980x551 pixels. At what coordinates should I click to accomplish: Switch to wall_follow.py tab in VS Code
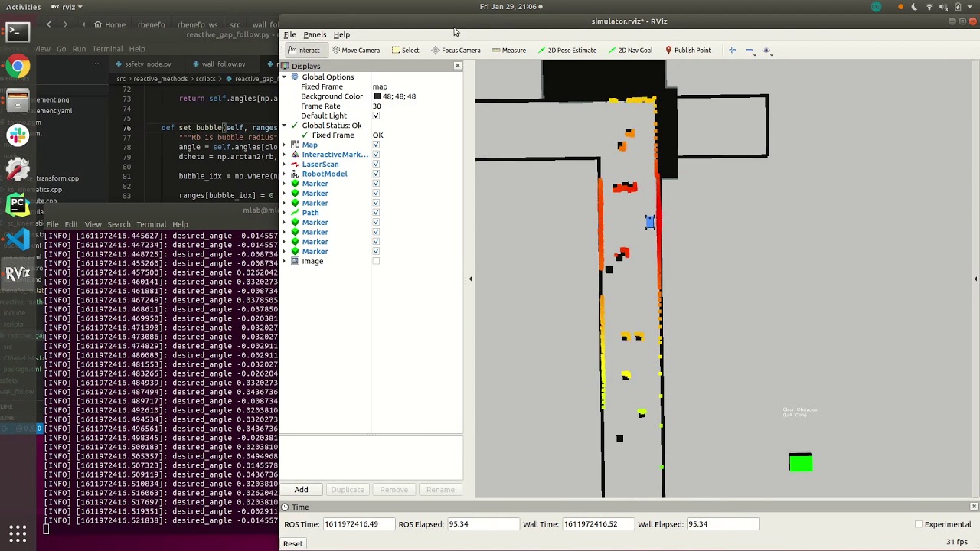pyautogui.click(x=224, y=64)
